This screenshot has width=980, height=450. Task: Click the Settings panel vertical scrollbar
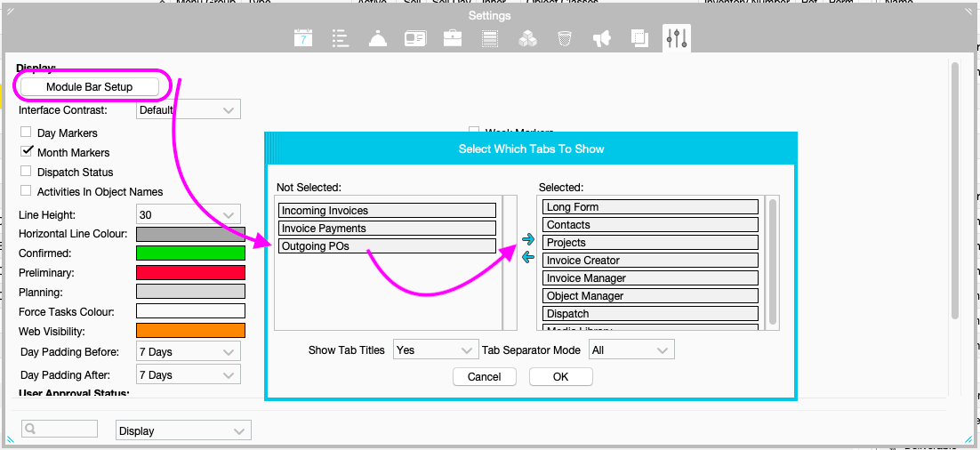[x=955, y=190]
